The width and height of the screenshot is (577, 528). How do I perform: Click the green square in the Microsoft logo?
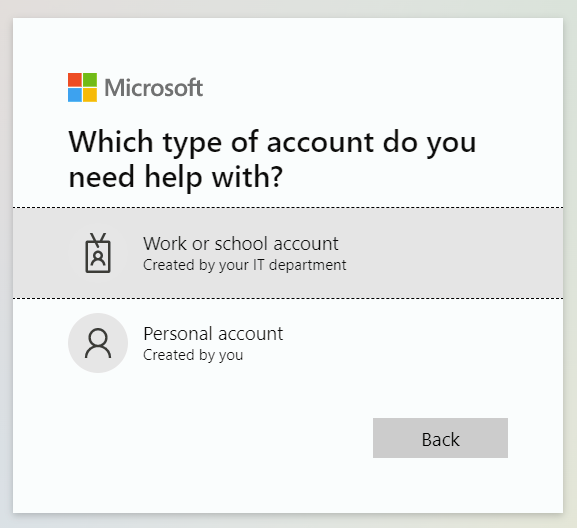[90, 79]
